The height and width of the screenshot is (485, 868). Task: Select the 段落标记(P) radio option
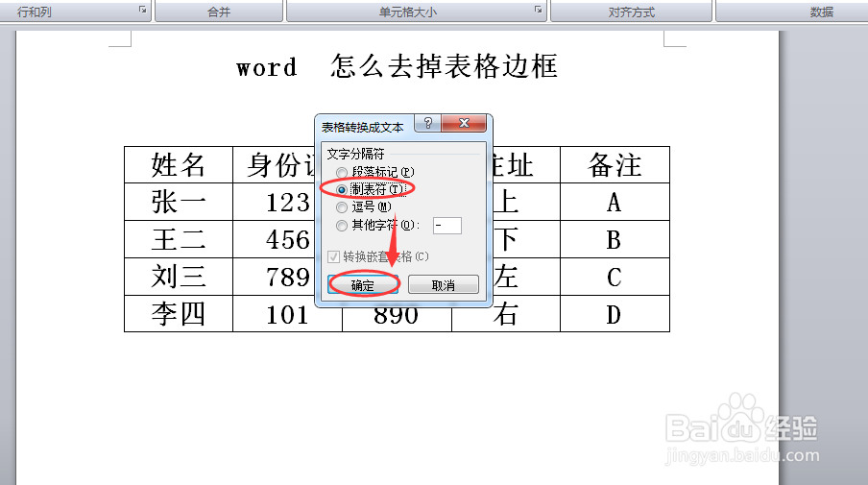tap(375, 172)
